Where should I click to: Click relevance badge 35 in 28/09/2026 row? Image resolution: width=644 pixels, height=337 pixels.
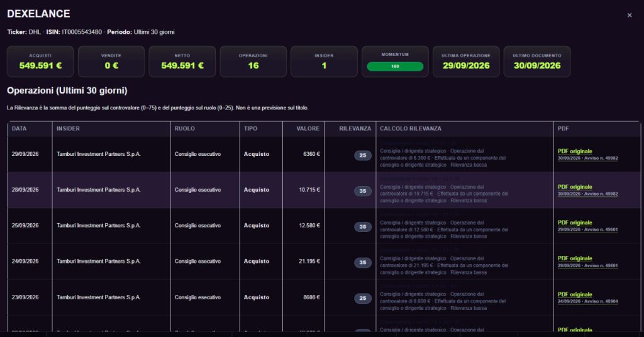tap(363, 191)
